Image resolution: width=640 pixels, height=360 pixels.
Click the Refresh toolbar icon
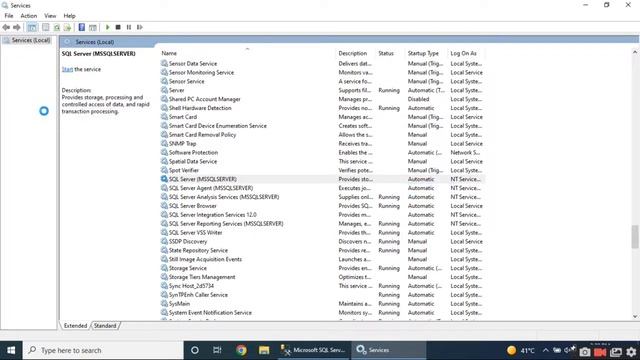(x=57, y=27)
